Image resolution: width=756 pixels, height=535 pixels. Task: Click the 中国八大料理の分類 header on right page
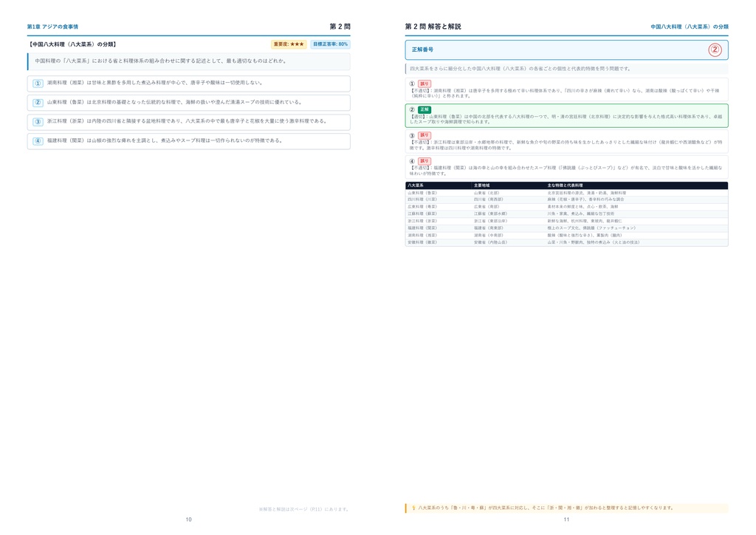tap(689, 27)
